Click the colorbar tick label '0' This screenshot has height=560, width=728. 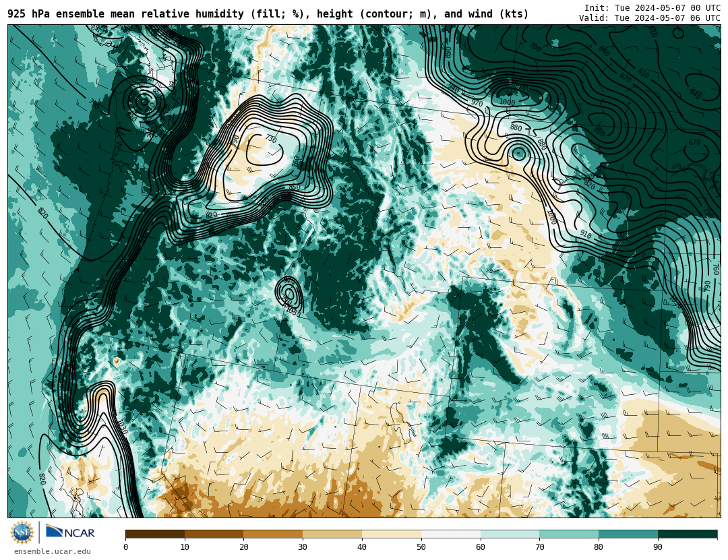pos(126,547)
